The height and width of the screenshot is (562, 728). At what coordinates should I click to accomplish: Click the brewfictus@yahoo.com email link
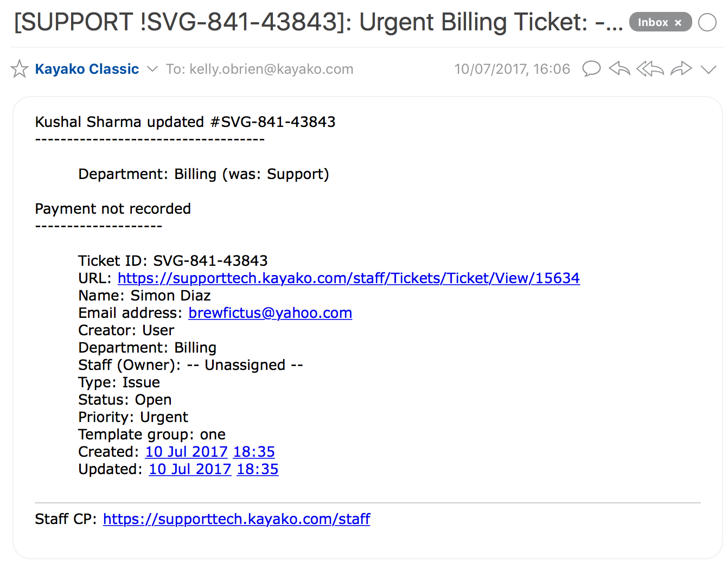(x=270, y=313)
